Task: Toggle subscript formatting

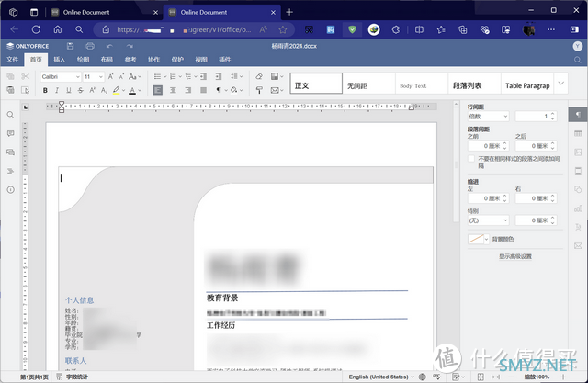Action: click(x=104, y=90)
